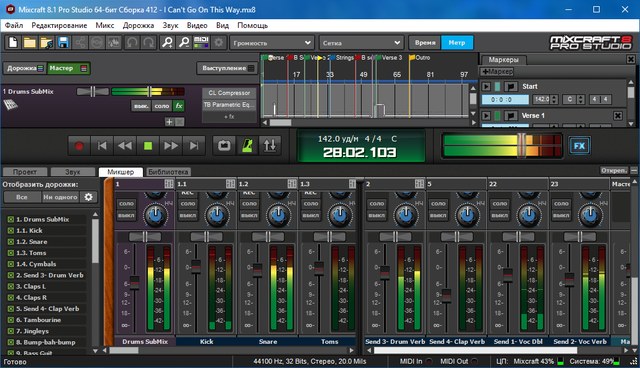The image size is (640, 368).
Task: Click the master FX button beside the meter
Action: click(579, 146)
